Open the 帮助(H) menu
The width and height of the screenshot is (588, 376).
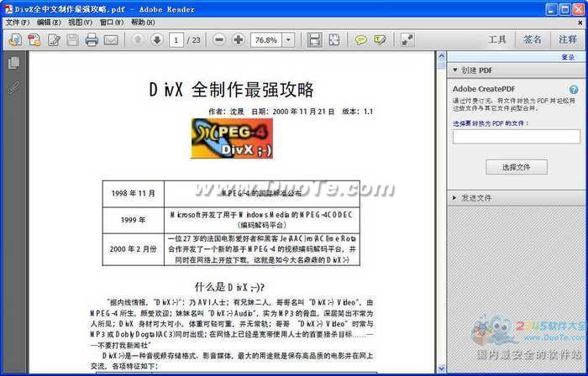143,23
